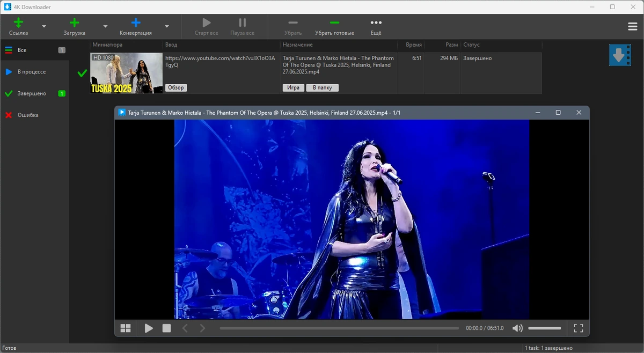Image resolution: width=644 pixels, height=353 pixels.
Task: Toggle fullscreen in the video player
Action: (579, 328)
